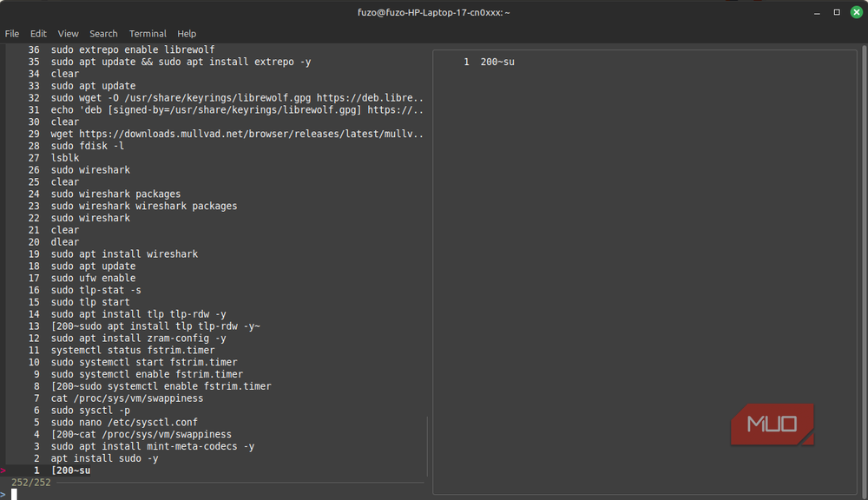Viewport: 868px width, 500px height.
Task: Open the Help menu
Action: click(x=187, y=34)
